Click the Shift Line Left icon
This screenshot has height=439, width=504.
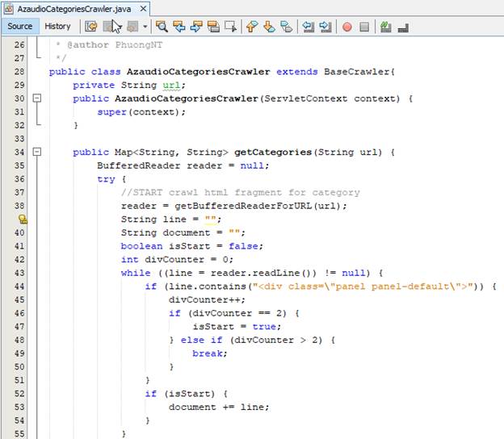click(309, 27)
